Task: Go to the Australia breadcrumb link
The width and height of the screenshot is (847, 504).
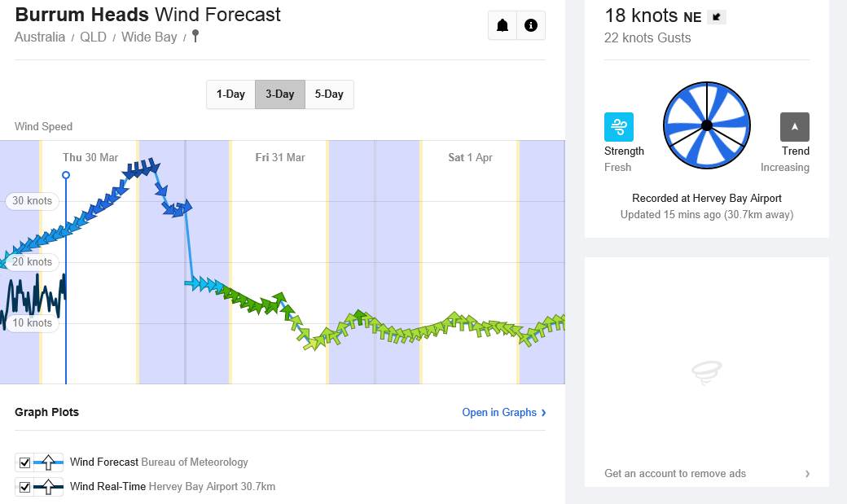Action: (40, 37)
